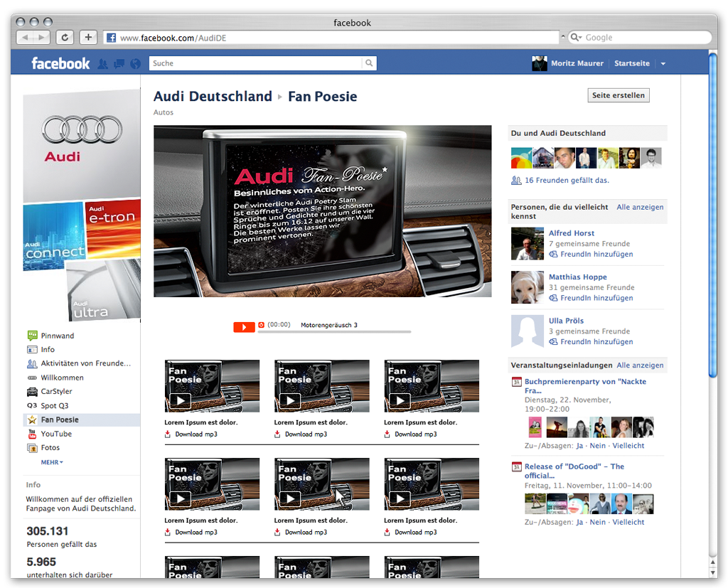Image resolution: width=728 pixels, height=588 pixels.
Task: Respond Nein to the DoGood release invitation
Action: click(x=598, y=522)
